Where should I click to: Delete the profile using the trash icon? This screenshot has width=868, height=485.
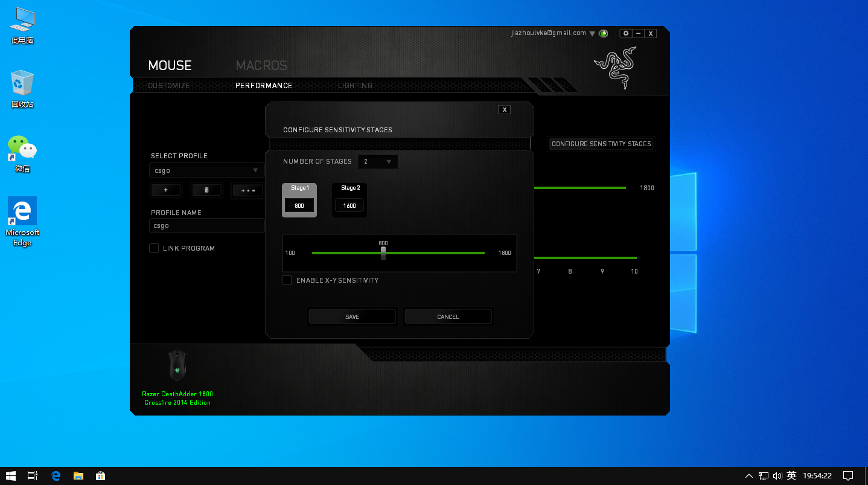207,190
